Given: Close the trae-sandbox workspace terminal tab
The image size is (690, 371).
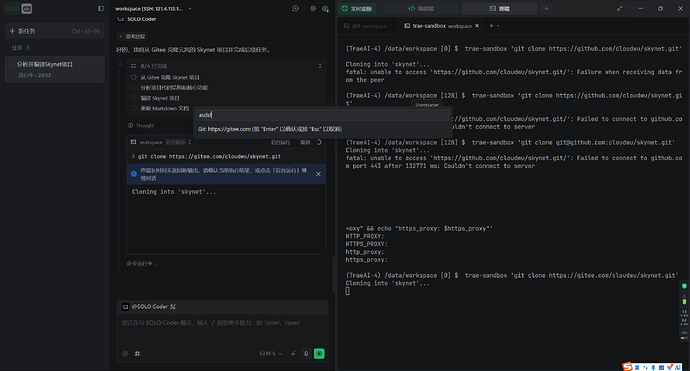Looking at the screenshot, I should tap(477, 26).
